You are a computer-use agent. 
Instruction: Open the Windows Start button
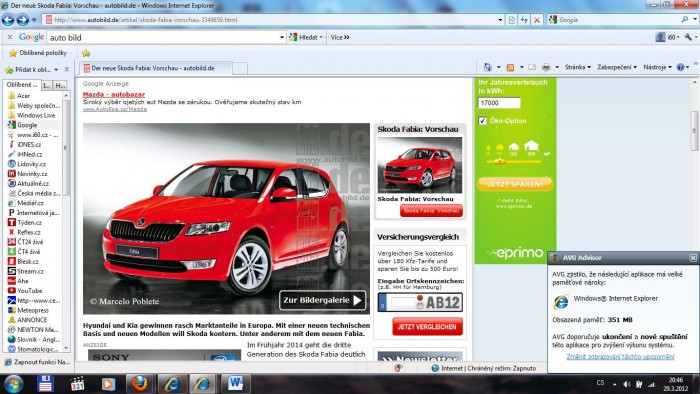click(x=14, y=384)
